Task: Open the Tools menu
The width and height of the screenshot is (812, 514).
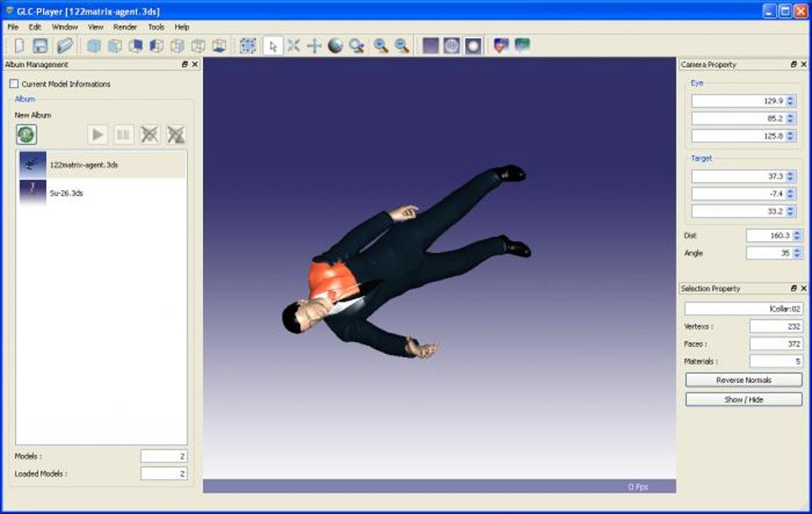Action: 156,26
